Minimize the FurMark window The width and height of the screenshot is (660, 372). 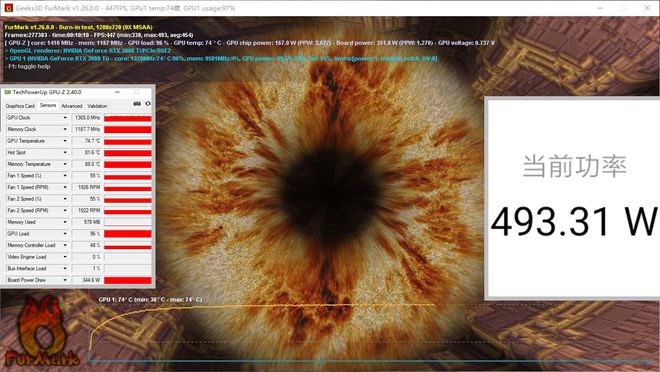pyautogui.click(x=600, y=8)
